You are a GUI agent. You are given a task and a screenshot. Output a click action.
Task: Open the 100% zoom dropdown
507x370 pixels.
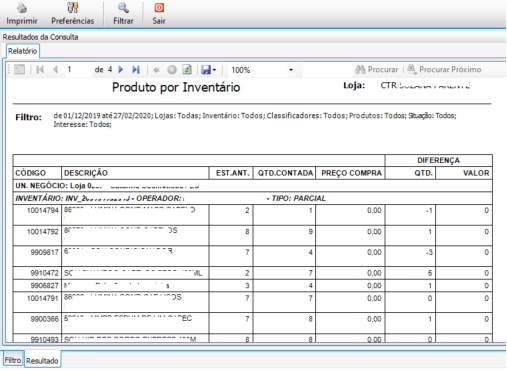(291, 70)
